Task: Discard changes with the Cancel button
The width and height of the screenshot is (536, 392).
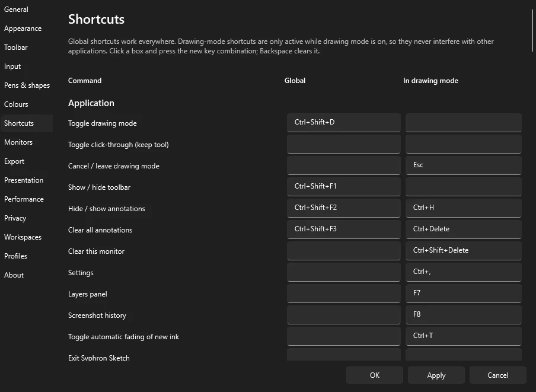Action: pyautogui.click(x=497, y=375)
